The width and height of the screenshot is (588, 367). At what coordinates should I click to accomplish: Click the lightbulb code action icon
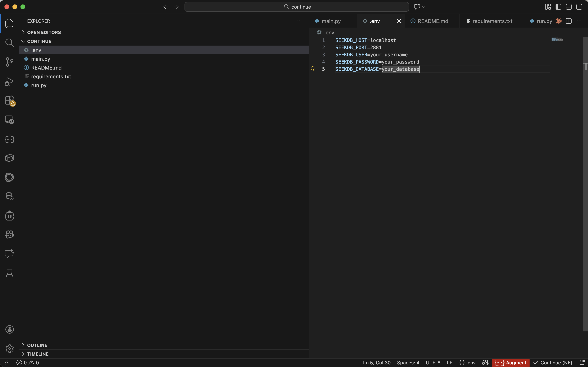click(313, 69)
